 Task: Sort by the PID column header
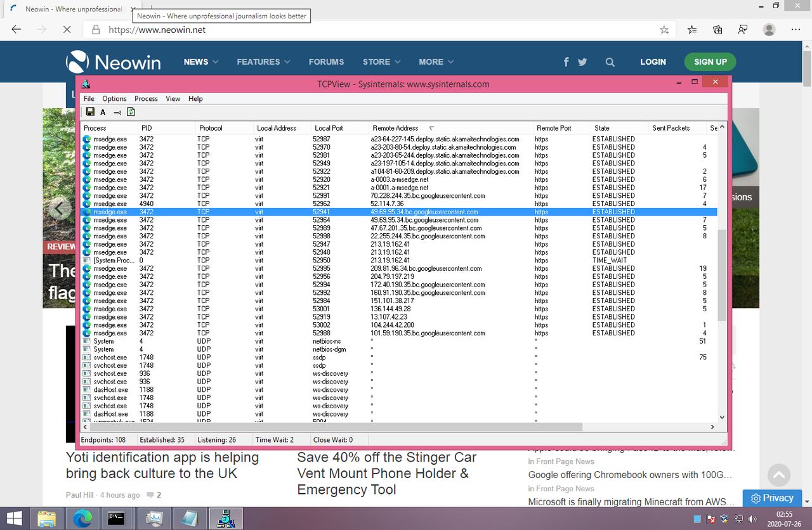pos(167,128)
